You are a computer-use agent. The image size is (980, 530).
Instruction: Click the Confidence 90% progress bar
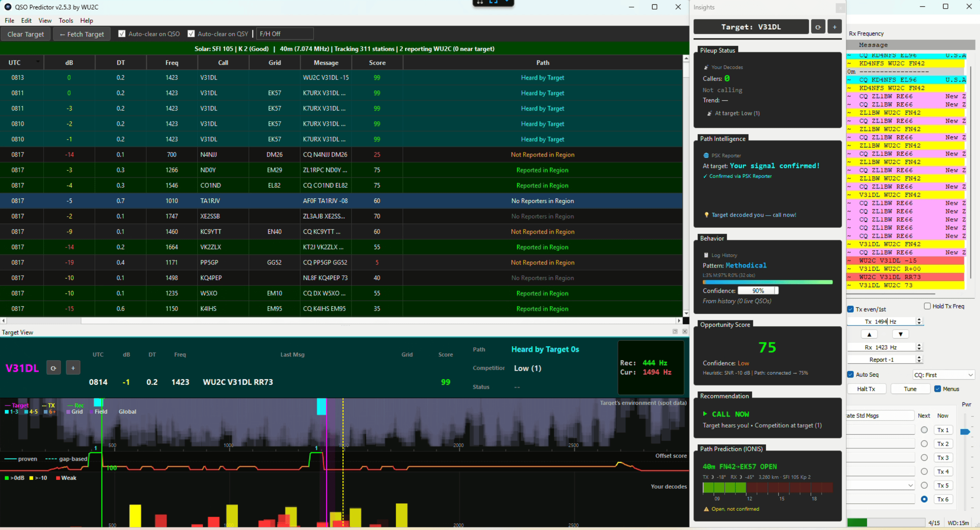pos(758,291)
